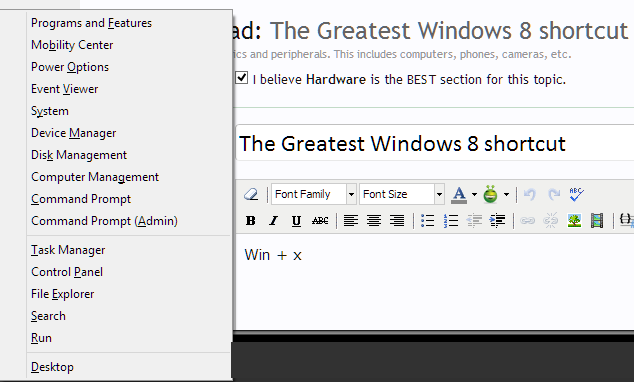Click the thread title input field
Image resolution: width=634 pixels, height=385 pixels.
(435, 144)
